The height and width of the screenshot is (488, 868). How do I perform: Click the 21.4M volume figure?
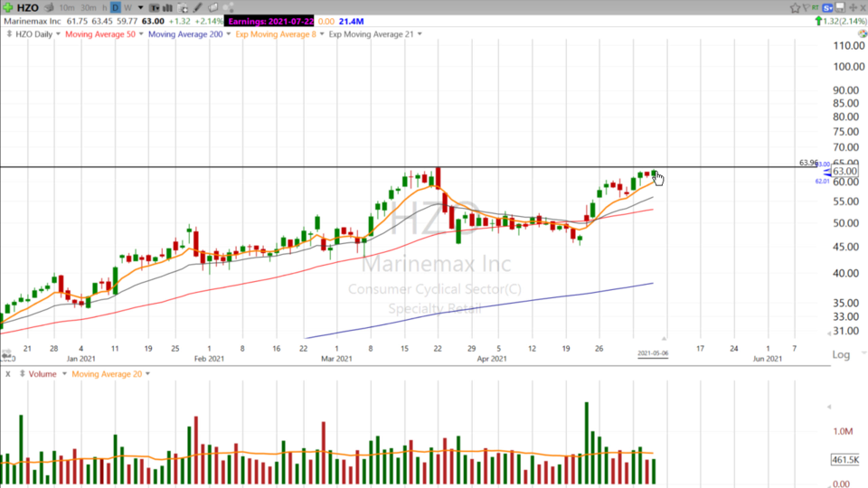pos(351,21)
